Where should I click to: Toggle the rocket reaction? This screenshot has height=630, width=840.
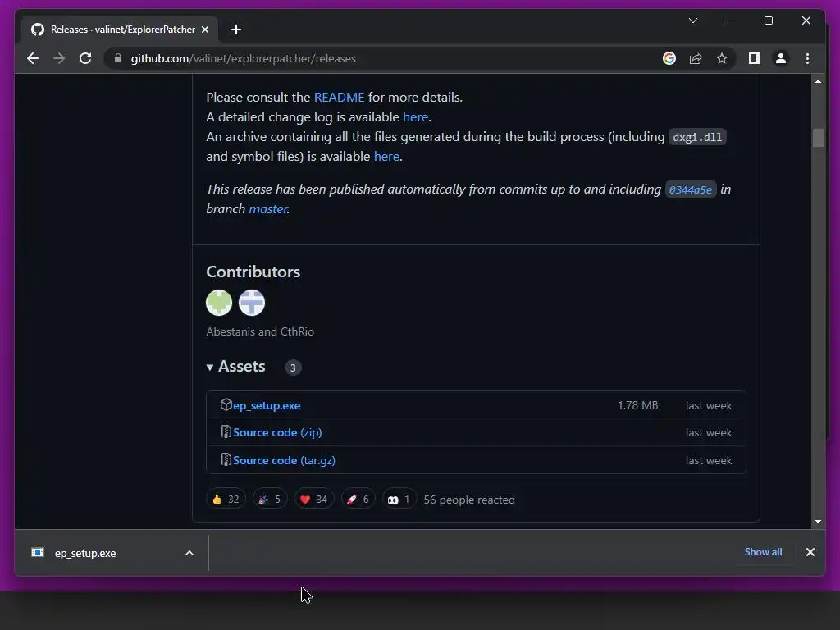358,500
